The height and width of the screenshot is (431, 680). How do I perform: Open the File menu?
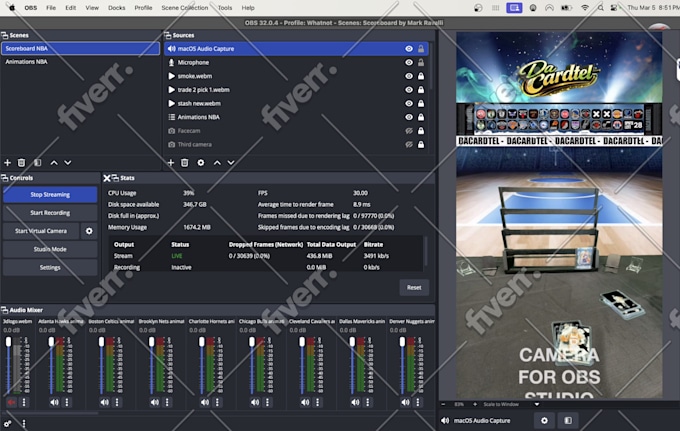coord(51,8)
